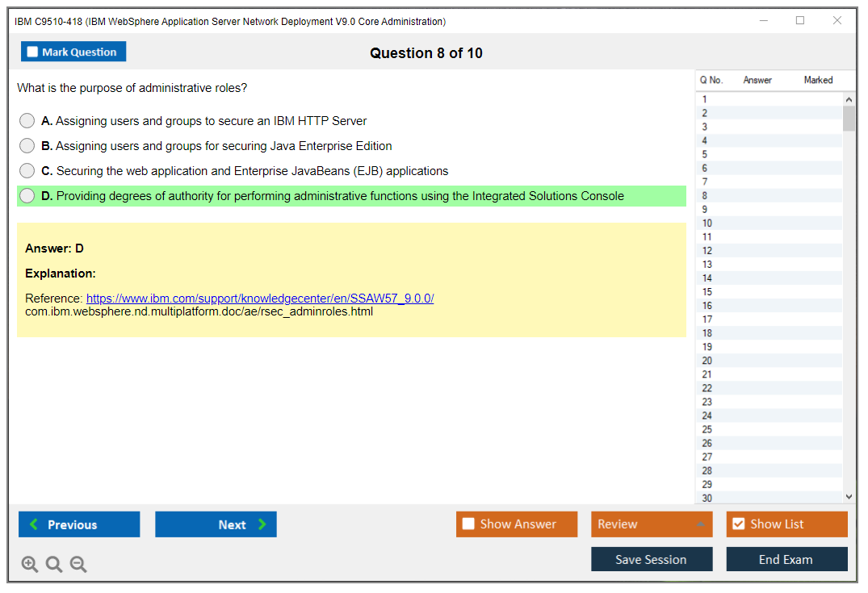Toggle the Show Answer checkbox

[469, 524]
